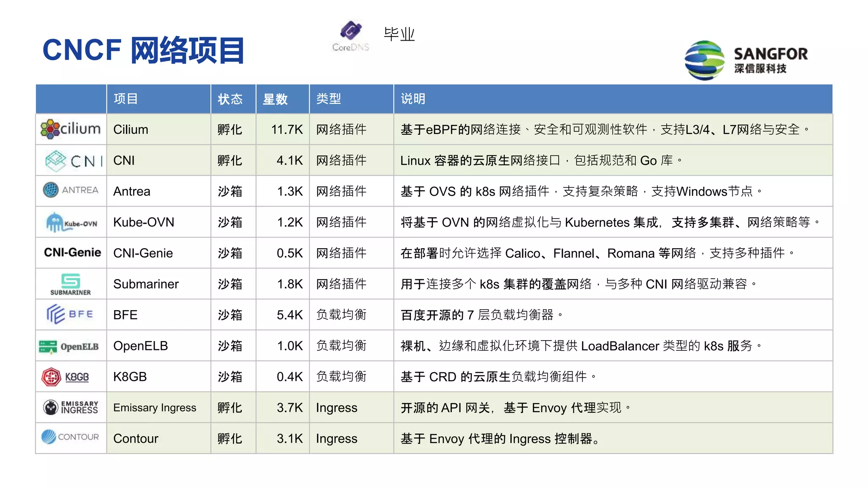Click the 1.2K star count

290,222
